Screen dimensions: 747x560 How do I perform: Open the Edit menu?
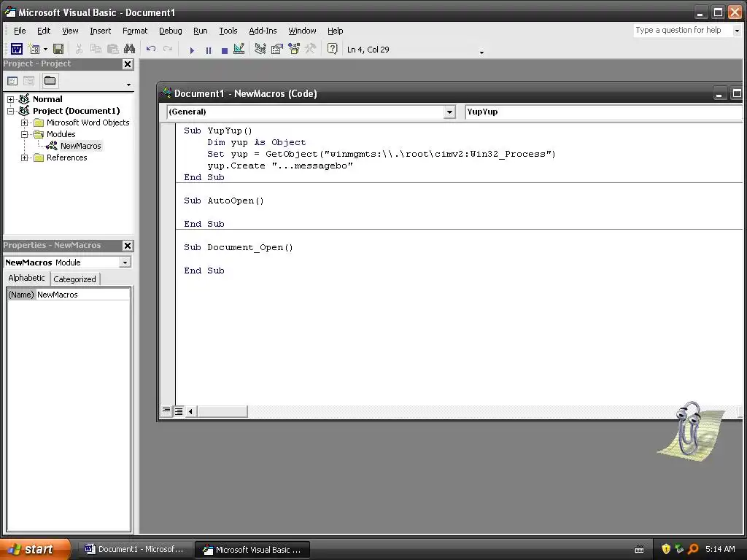44,31
